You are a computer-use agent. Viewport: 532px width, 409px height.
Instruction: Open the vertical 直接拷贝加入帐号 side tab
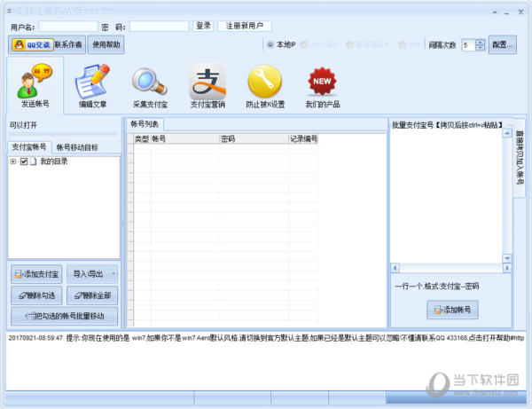coord(520,157)
